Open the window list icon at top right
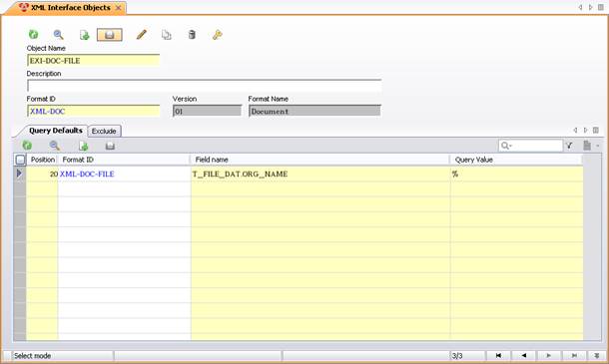The image size is (609, 364). [x=601, y=7]
